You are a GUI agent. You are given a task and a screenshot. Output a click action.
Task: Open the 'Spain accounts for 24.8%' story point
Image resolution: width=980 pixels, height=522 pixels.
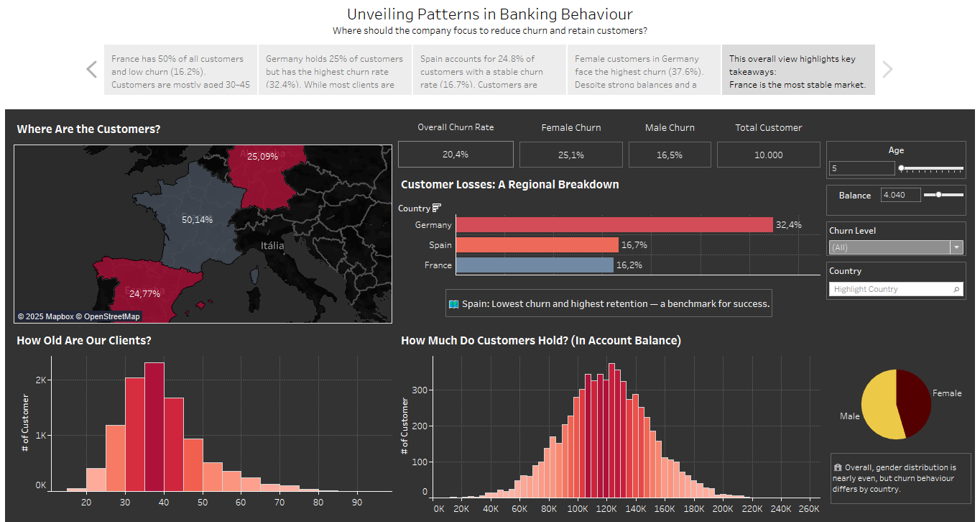click(489, 70)
